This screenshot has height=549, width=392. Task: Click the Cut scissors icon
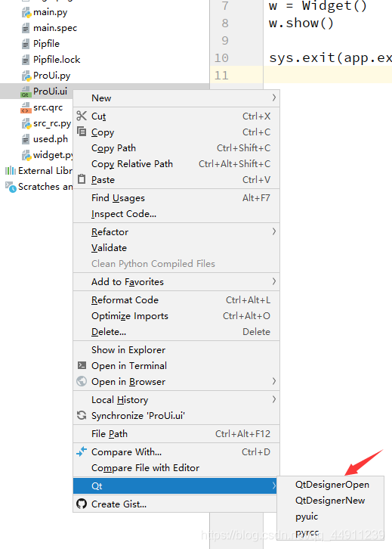82,116
